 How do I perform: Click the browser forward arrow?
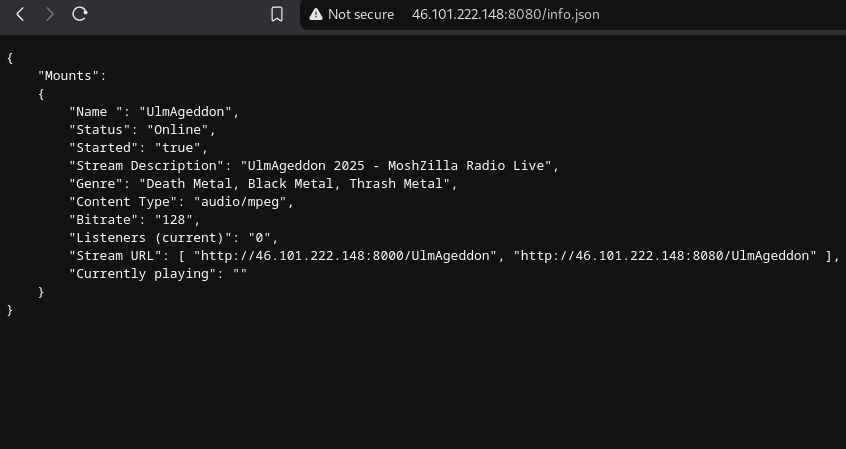[x=50, y=14]
